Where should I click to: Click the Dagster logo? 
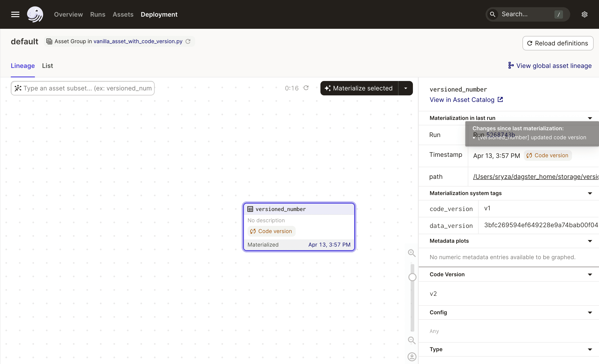coord(35,14)
